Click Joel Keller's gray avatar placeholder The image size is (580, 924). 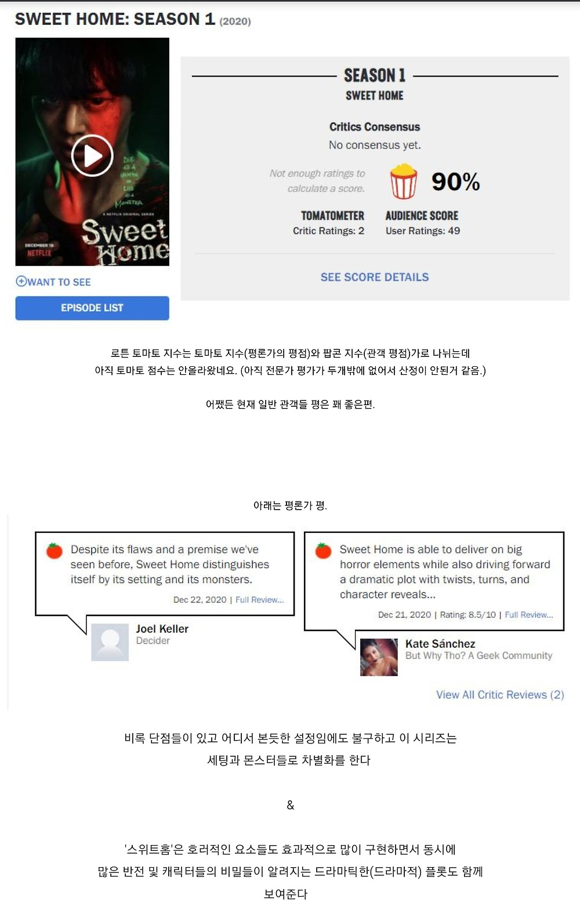110,643
